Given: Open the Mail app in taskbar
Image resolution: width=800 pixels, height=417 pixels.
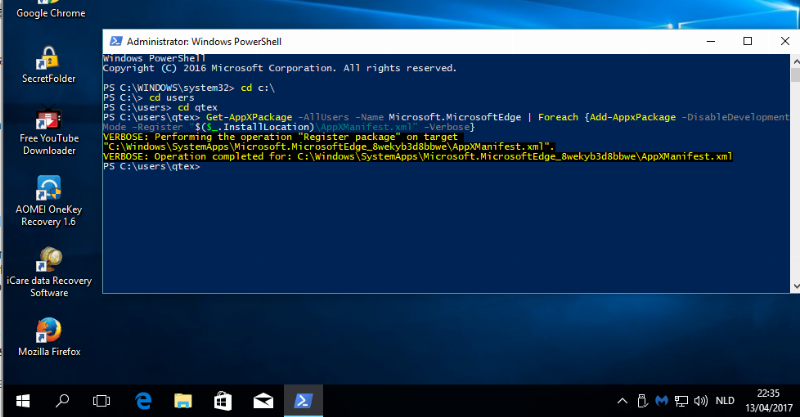Looking at the screenshot, I should (x=262, y=401).
